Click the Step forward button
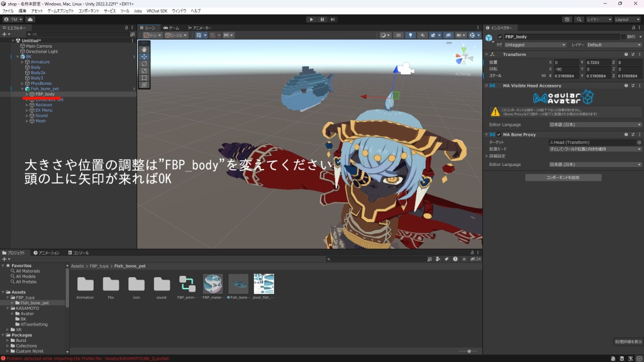Viewport: 644px width, 362px height. pyautogui.click(x=333, y=19)
